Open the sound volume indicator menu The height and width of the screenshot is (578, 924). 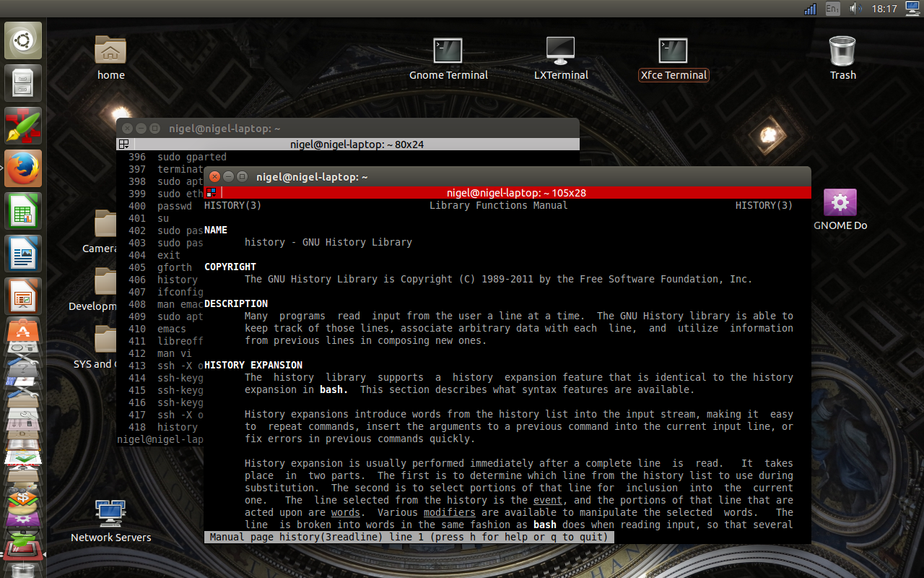[x=855, y=9]
